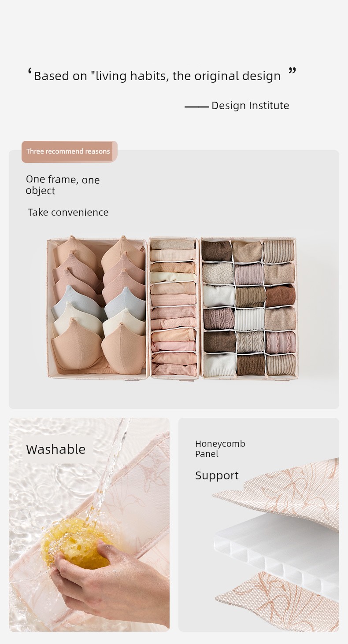Open the middle underwear organizer box
The width and height of the screenshot is (348, 644).
(x=174, y=307)
